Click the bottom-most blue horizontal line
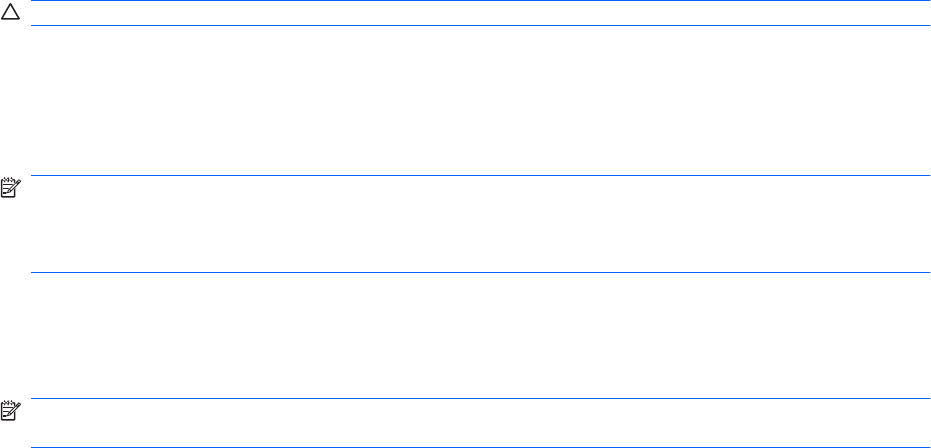 tap(480, 446)
